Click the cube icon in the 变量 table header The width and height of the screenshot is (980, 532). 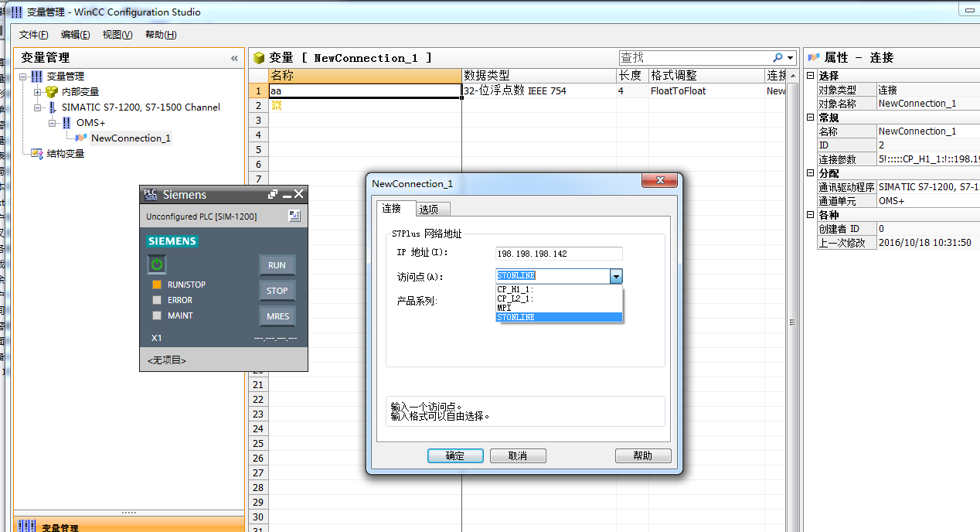tap(258, 57)
